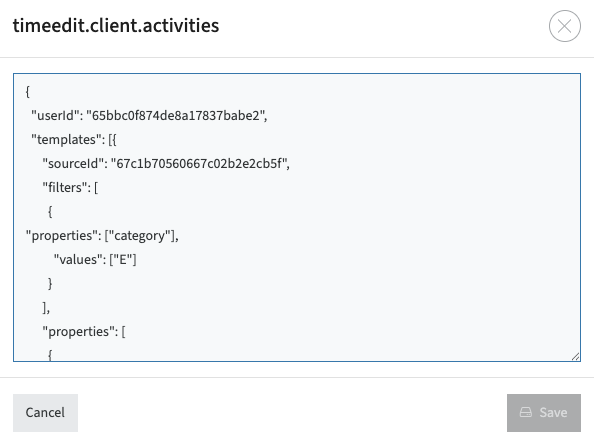594x445 pixels.
Task: Click the "filters": [ line
Action: click(70, 187)
